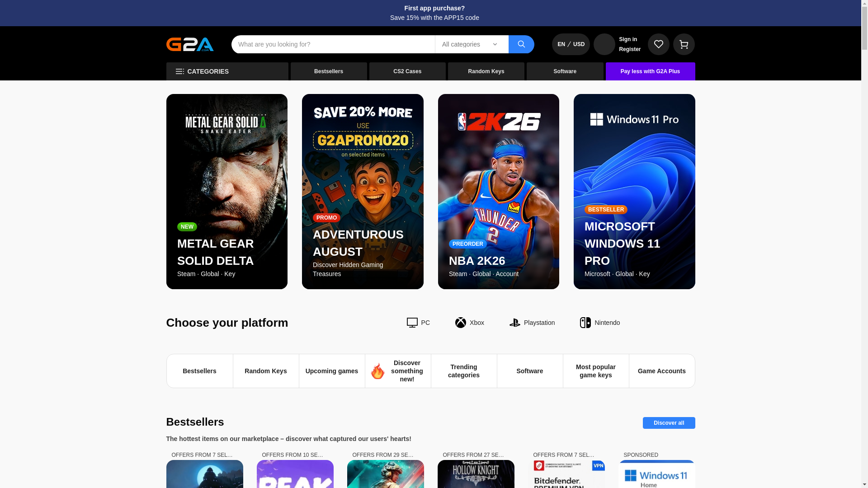
Task: Open the Bestsellers nav tab
Action: [x=329, y=71]
